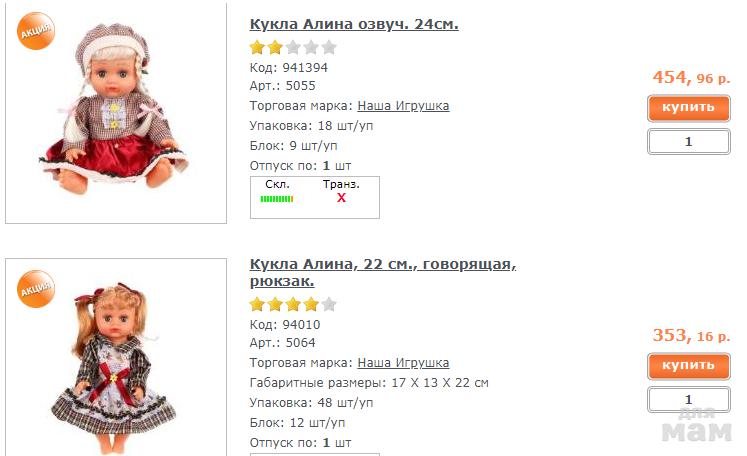
Task: Click the 454, 96 р. price
Action: click(691, 77)
